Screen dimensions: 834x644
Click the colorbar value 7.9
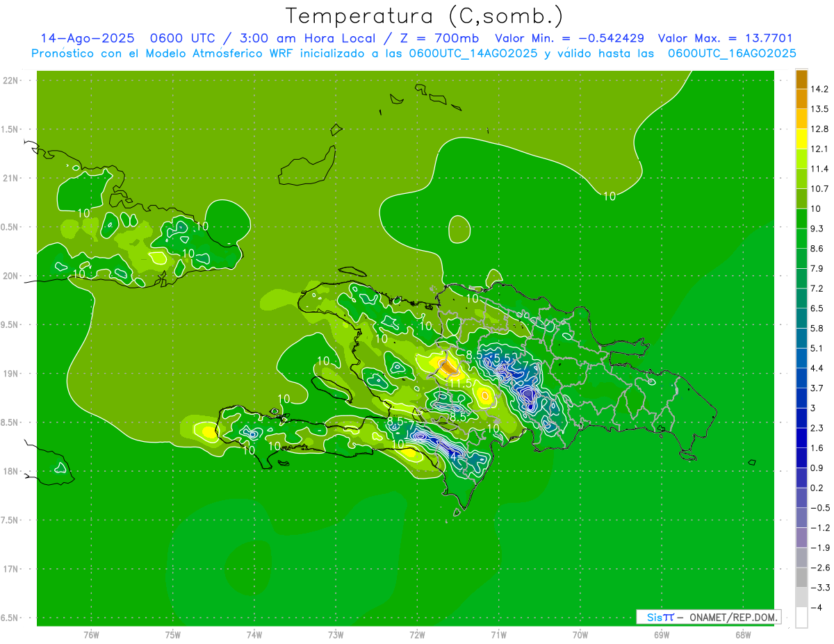click(817, 268)
